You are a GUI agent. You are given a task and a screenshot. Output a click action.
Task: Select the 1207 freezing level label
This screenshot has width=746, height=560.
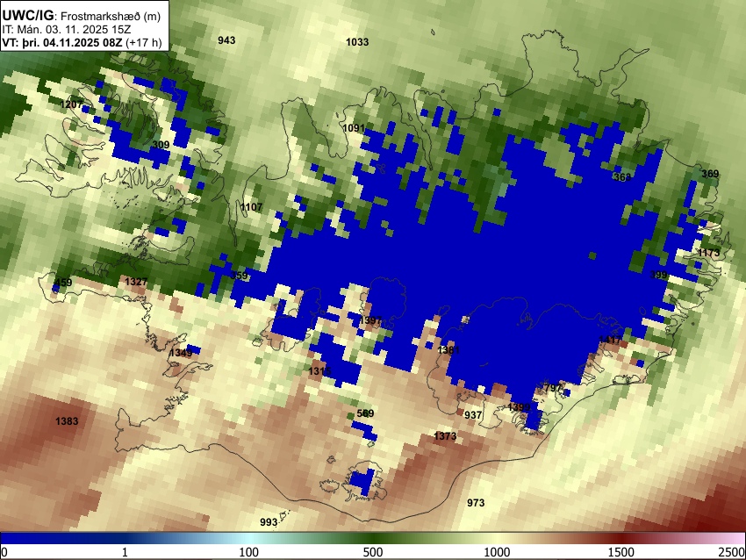point(71,104)
